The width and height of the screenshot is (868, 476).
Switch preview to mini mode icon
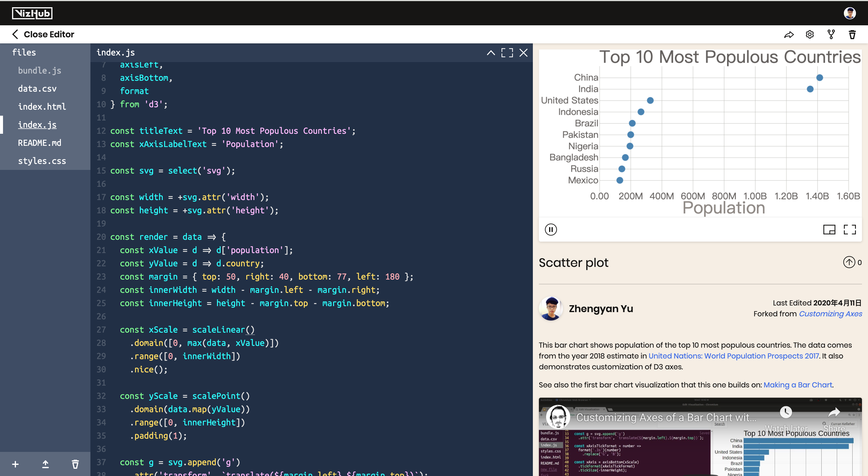tap(829, 230)
